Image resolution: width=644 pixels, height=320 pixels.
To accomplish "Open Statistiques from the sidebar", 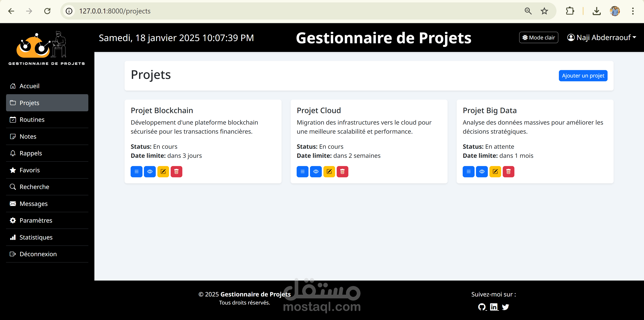I will pyautogui.click(x=36, y=237).
